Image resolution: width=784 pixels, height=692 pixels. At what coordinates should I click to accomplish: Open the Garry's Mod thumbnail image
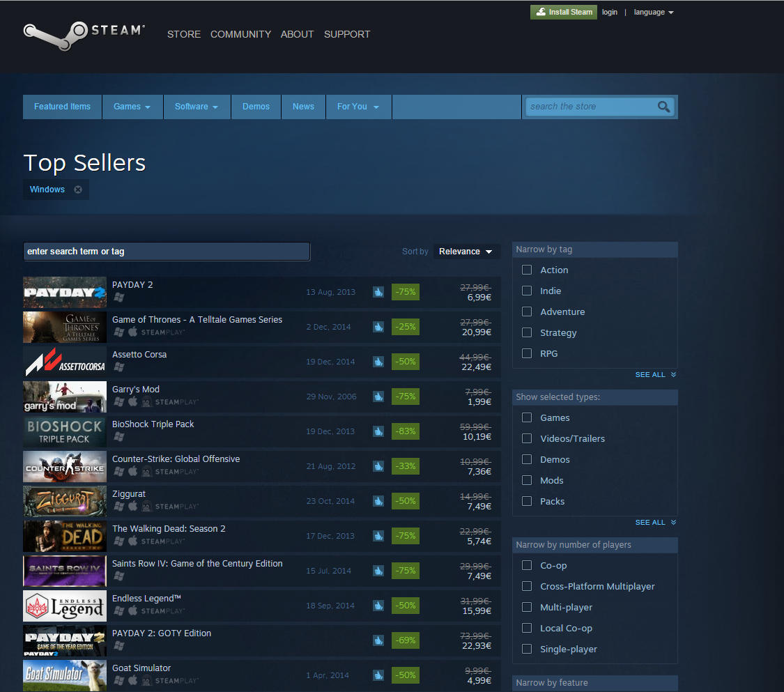(x=65, y=397)
